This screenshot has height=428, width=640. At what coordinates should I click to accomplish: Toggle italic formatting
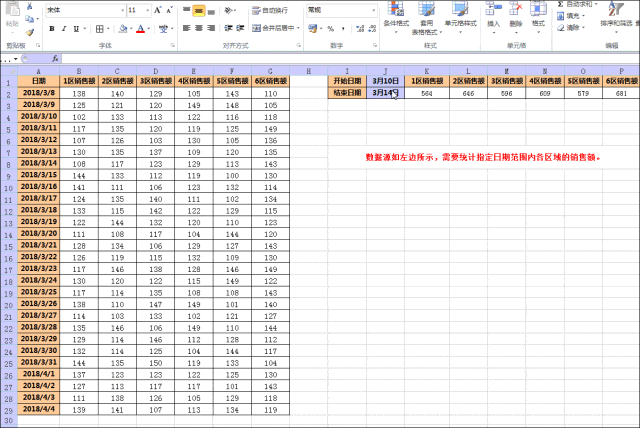coord(64,29)
